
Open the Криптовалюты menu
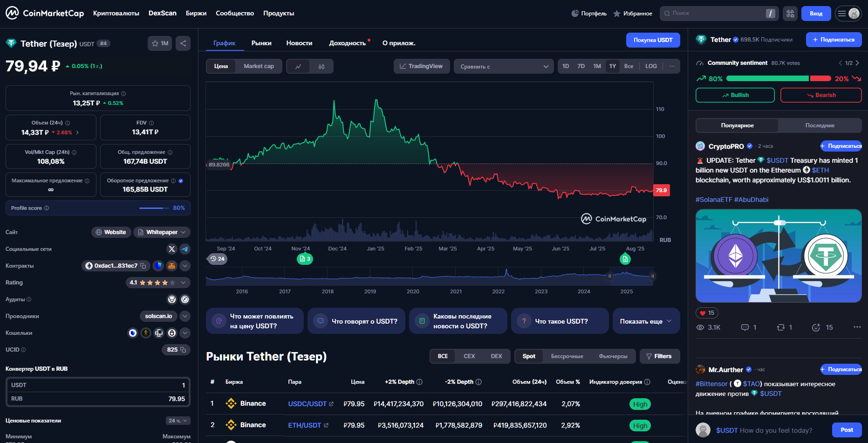point(116,13)
